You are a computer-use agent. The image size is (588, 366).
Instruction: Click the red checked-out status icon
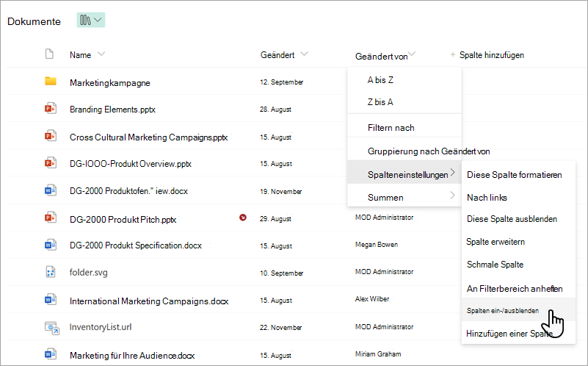tap(243, 218)
